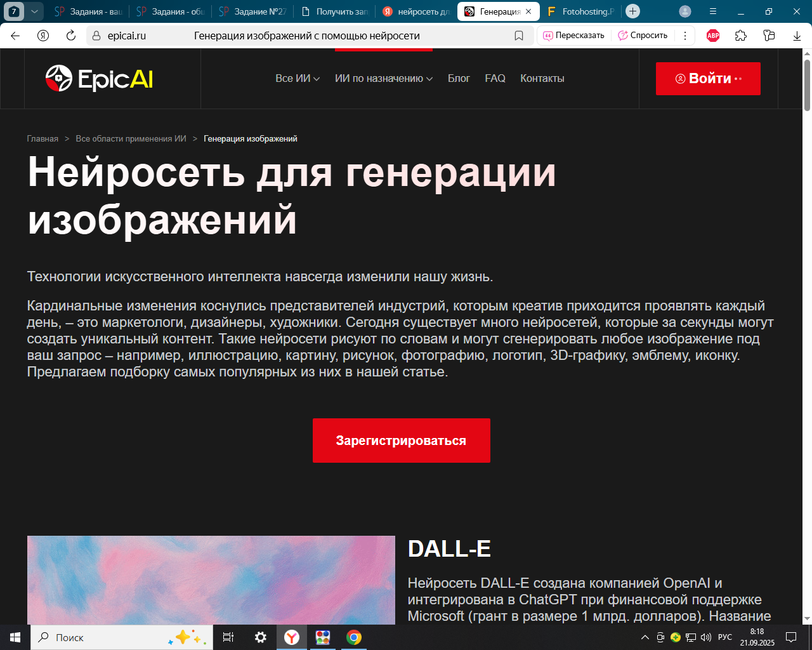Expand the 'ИИ по назначению' dropdown
Screen dimensions: 812x650
pos(384,78)
